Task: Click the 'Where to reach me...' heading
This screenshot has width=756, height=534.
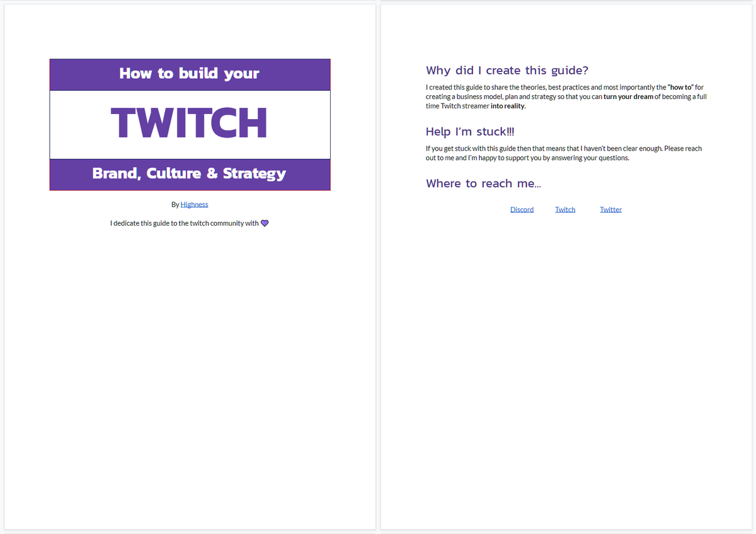Action: point(483,183)
